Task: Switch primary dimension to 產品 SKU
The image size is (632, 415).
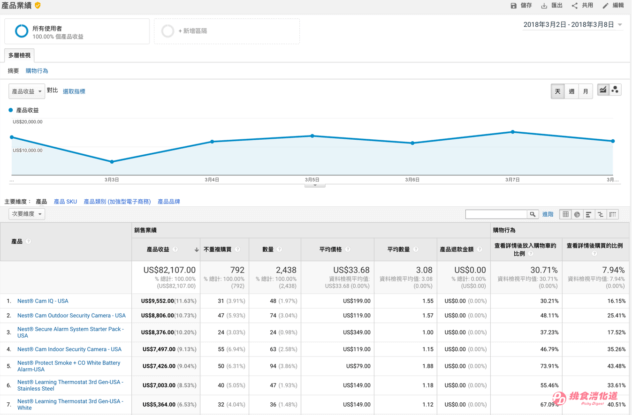Action: coord(65,201)
